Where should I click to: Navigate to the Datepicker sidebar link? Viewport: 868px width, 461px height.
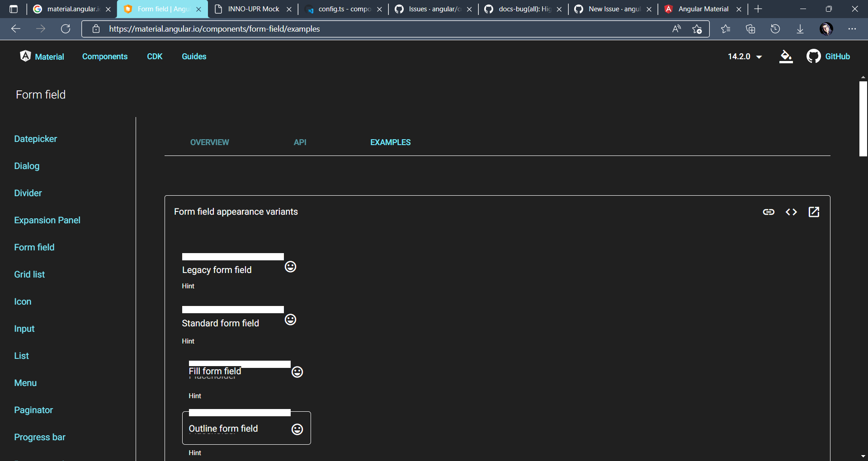[x=35, y=139]
